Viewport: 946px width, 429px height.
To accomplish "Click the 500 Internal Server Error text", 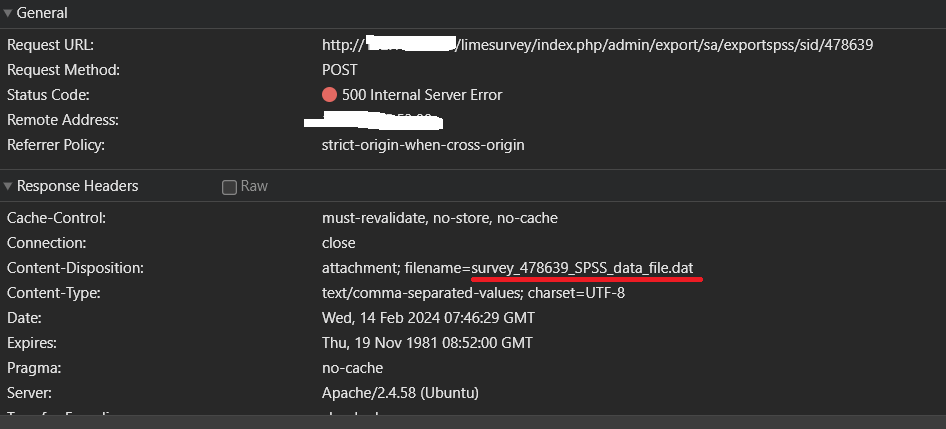I will [x=421, y=95].
